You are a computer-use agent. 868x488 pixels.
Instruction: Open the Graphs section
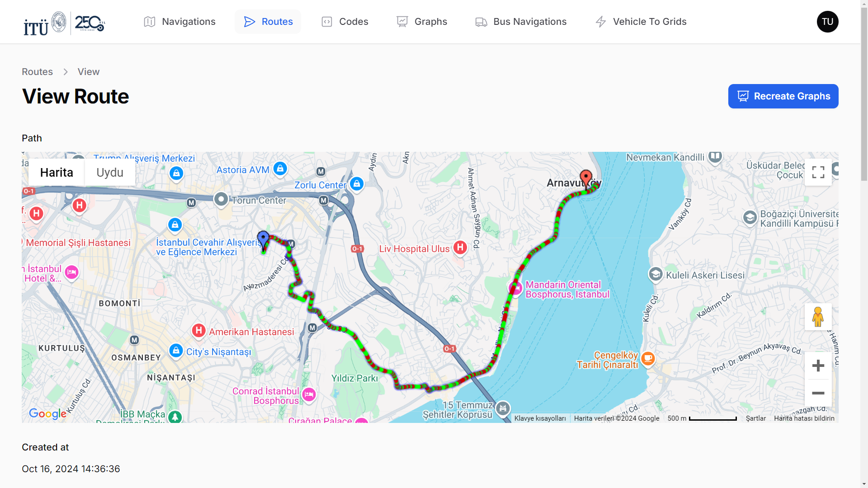tap(421, 22)
